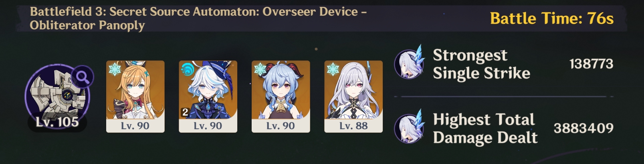Viewport: 644px width, 164px height.
Task: Click the Cryo icon on fourth character
Action: (333, 70)
